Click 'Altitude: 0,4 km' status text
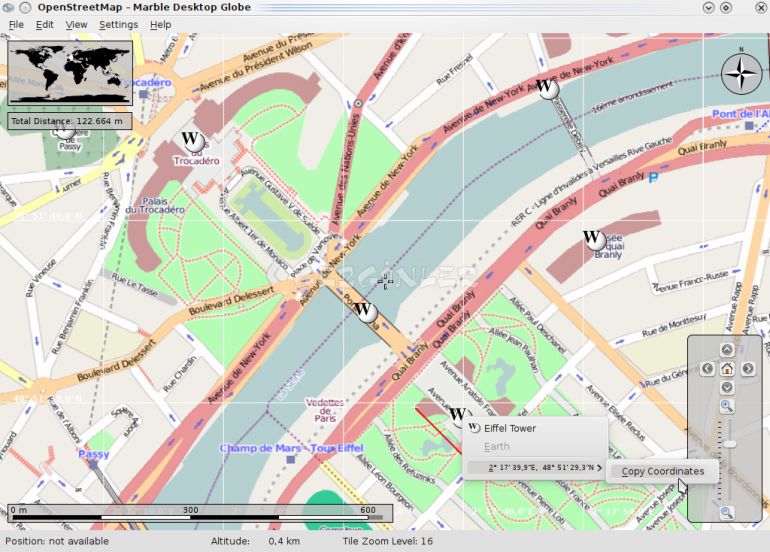Screen dimensions: 770x552 point(255,541)
